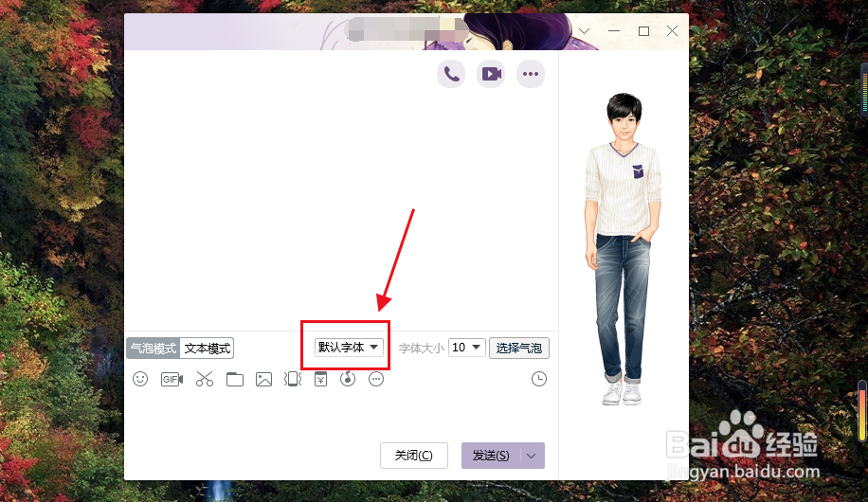
Task: Start a video call with camera icon
Action: pyautogui.click(x=491, y=74)
